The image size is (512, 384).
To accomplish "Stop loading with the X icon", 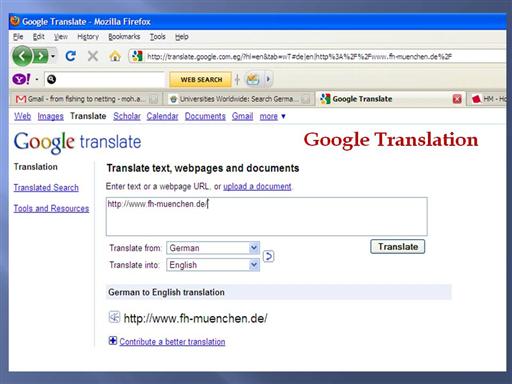I will [93, 56].
